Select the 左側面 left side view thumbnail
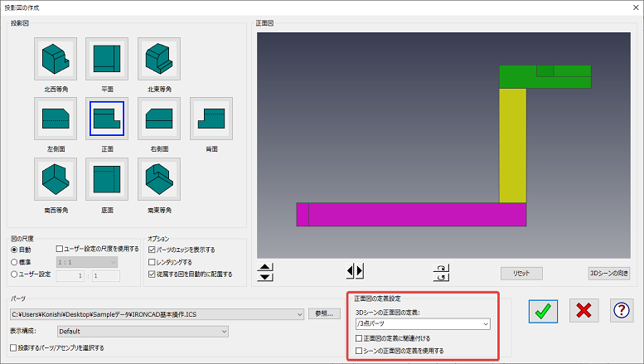The width and height of the screenshot is (644, 364). point(56,119)
